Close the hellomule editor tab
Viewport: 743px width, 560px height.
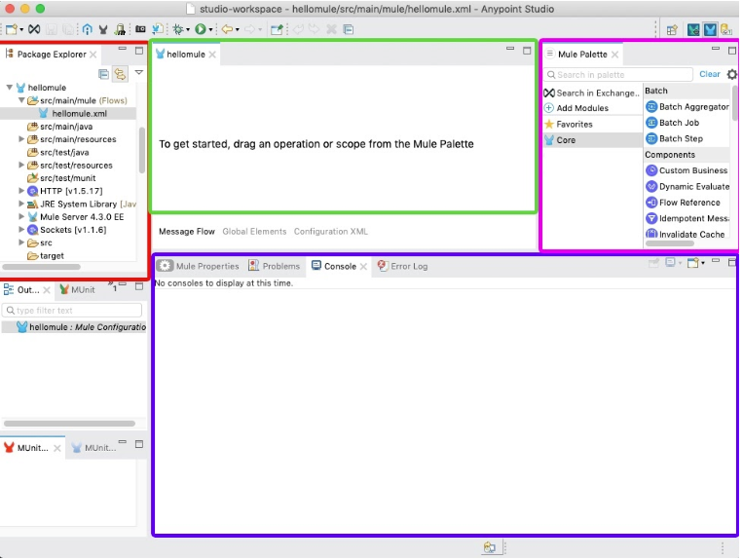click(212, 55)
